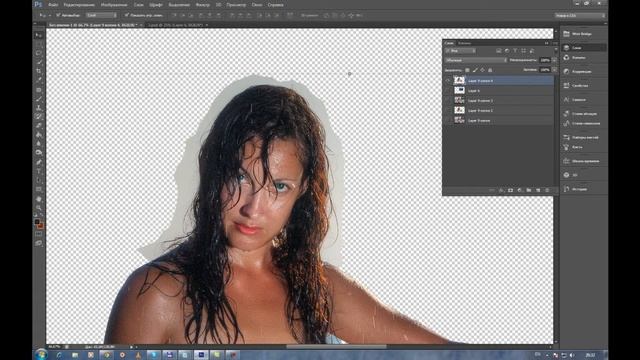Toggle lock image pixels (brush icon)
Viewport: 640px width, 360px height.
(x=475, y=70)
